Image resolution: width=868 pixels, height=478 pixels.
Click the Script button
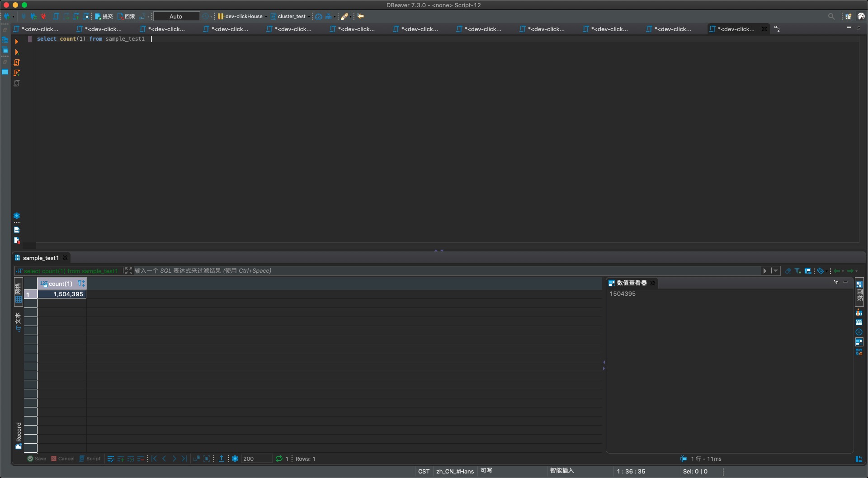(90, 459)
